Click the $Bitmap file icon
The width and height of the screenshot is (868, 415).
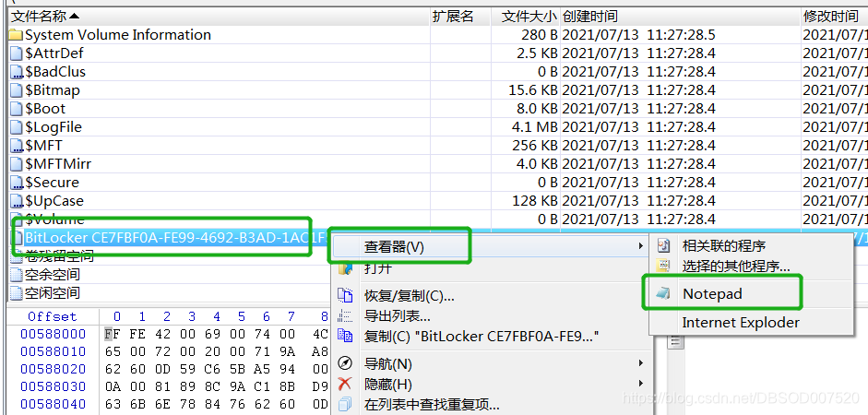[x=18, y=90]
